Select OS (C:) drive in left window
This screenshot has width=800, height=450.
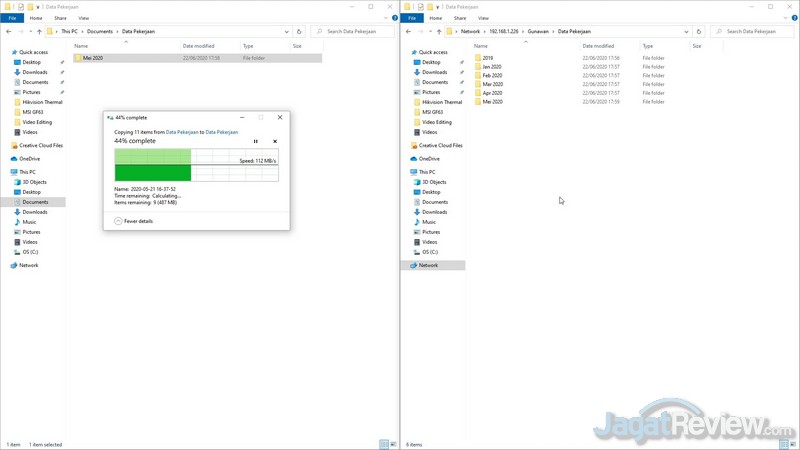pyautogui.click(x=30, y=252)
